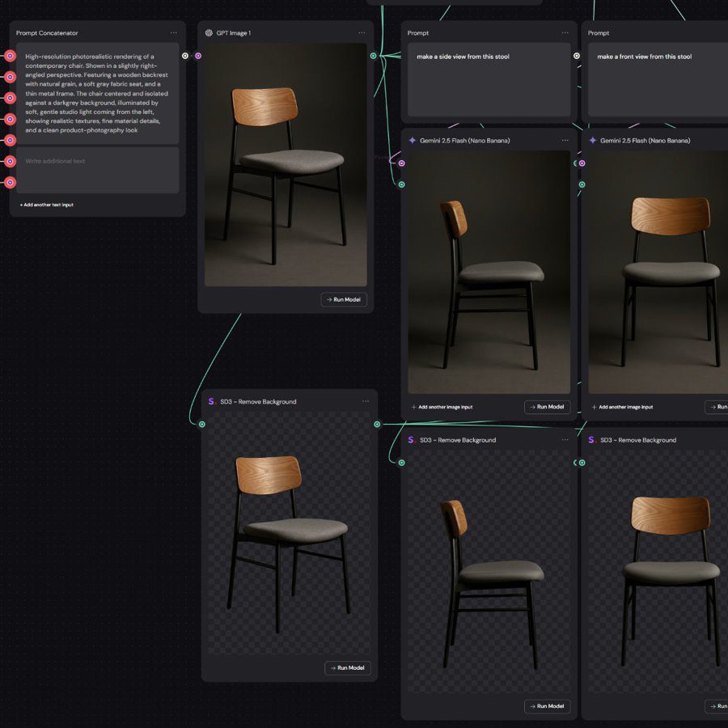Viewport: 728px width, 728px height.
Task: Open options of the SD3 node under GPT Image 1
Action: (366, 401)
